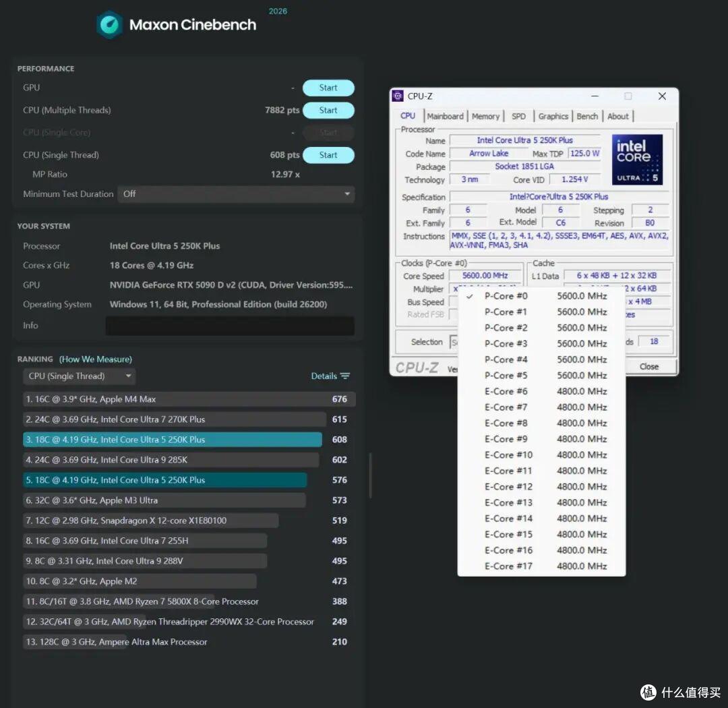728x708 pixels.
Task: Switch to the Memory tab in CPU-Z
Action: click(x=485, y=116)
